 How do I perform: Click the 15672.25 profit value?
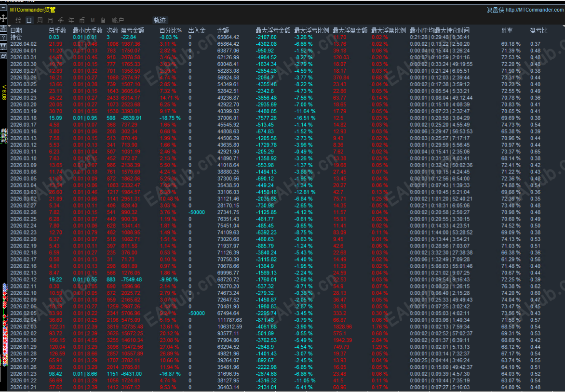[x=132, y=333]
